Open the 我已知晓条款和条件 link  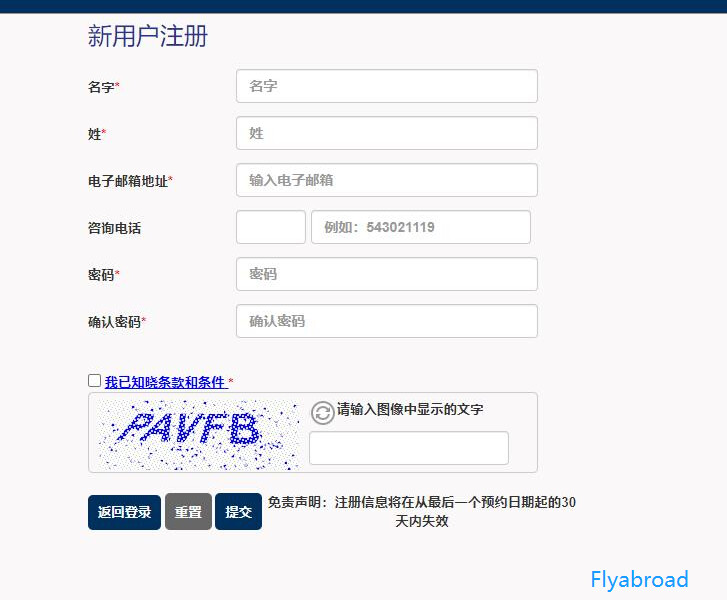click(166, 382)
